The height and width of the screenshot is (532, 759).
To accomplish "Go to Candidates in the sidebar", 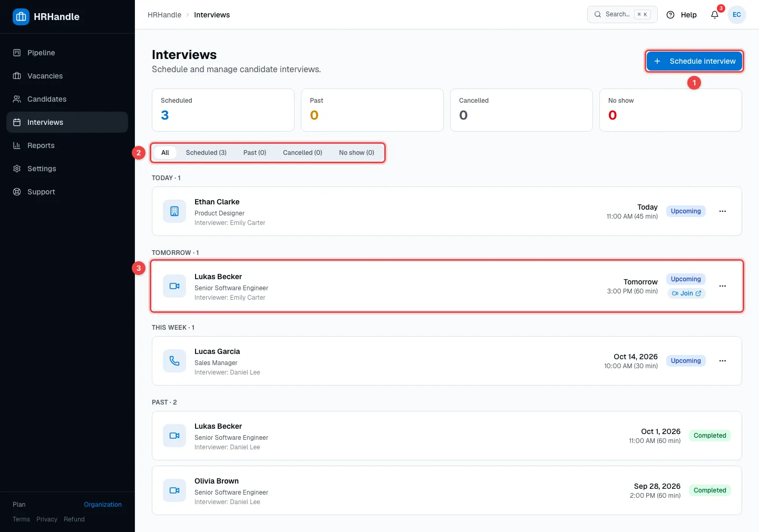I will pyautogui.click(x=67, y=99).
